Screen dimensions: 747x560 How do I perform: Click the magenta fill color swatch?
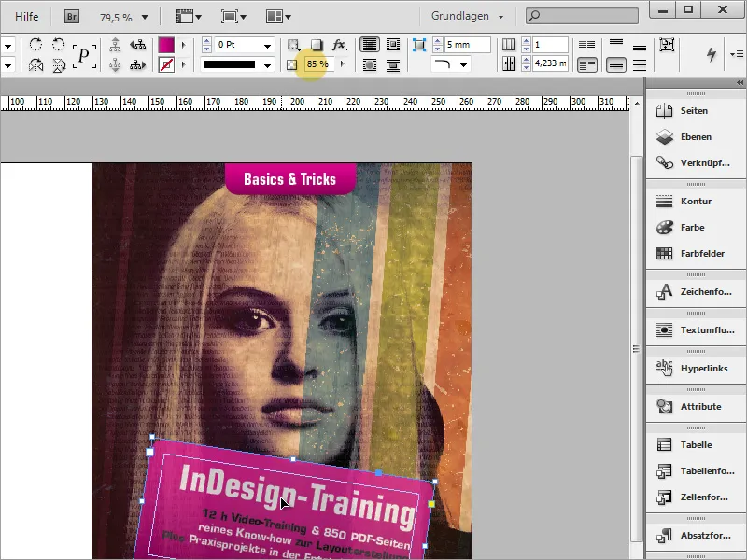tap(166, 45)
